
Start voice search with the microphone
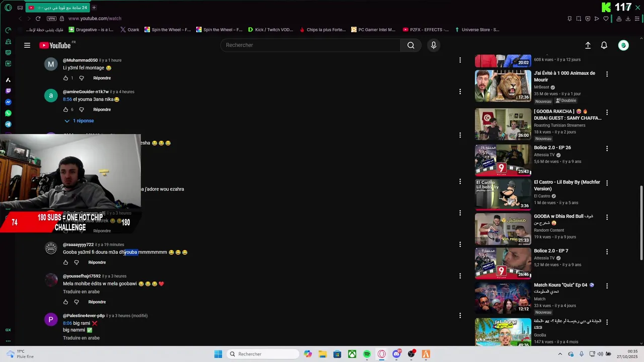pos(434,45)
